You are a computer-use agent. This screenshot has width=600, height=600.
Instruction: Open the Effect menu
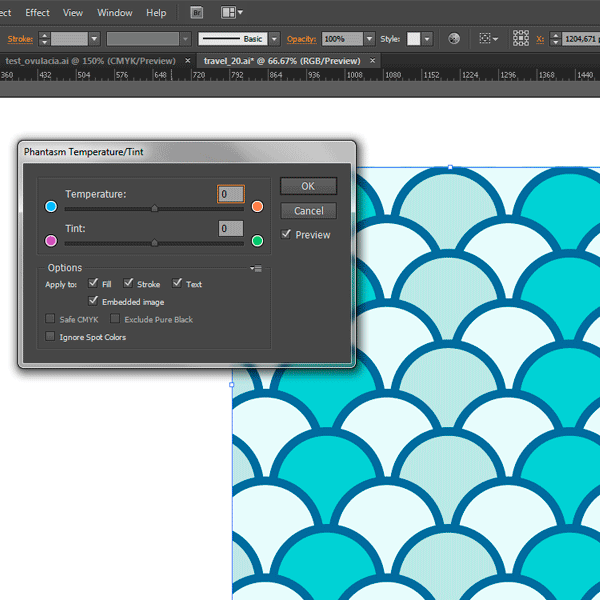point(38,13)
